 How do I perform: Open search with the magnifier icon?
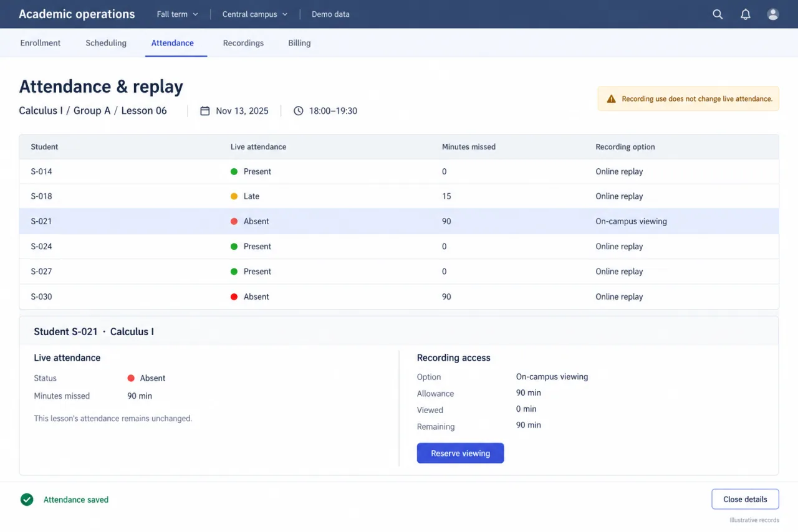pos(718,14)
